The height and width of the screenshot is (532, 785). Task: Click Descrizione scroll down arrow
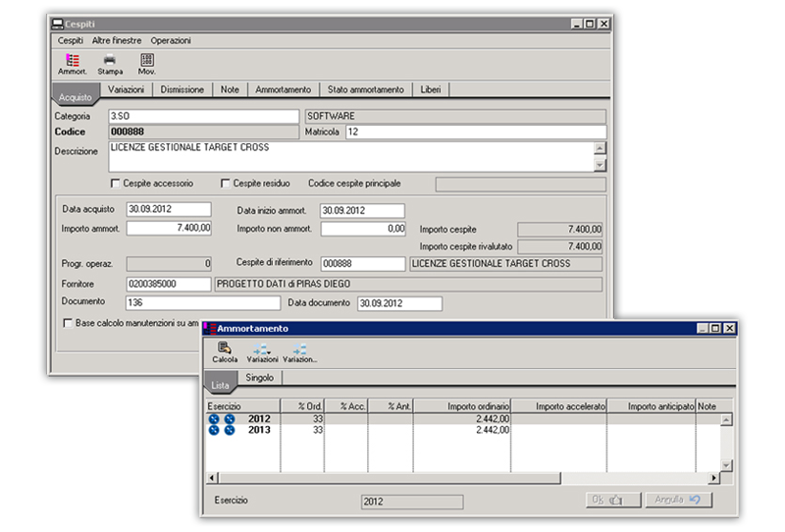[600, 165]
